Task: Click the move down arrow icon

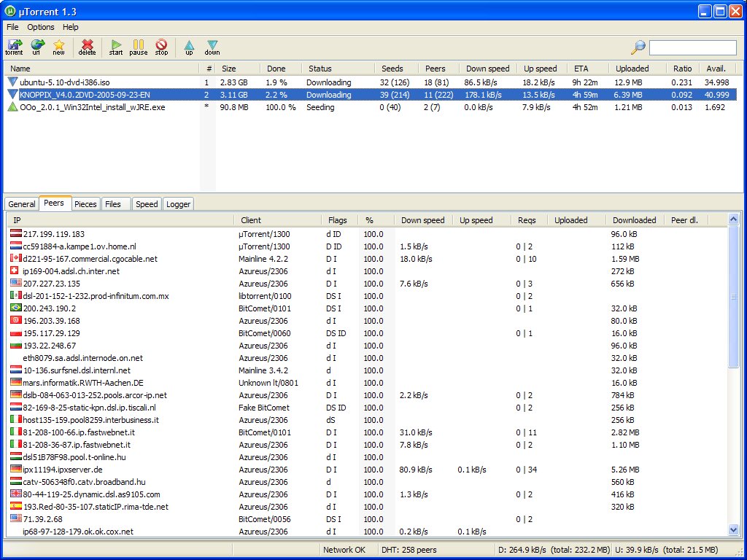Action: pyautogui.click(x=212, y=47)
